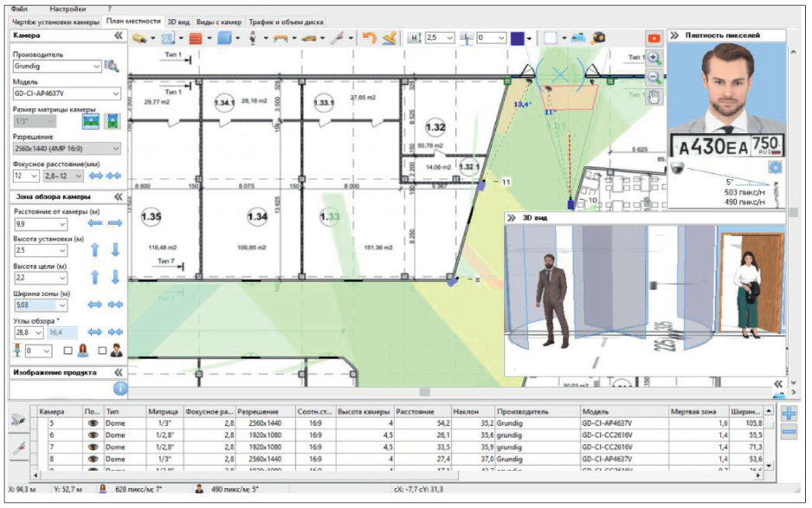Click the gear icon in Плотность пикселей panel

[775, 168]
